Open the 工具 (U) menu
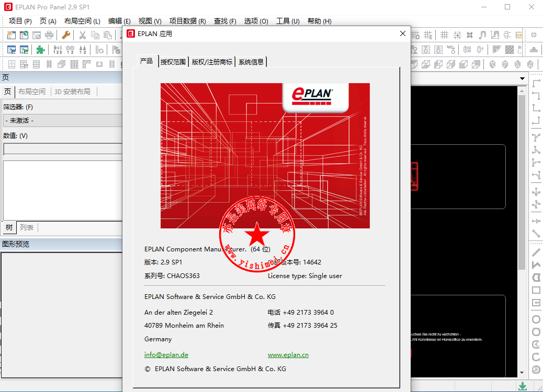This screenshot has height=392, width=543. pyautogui.click(x=288, y=21)
